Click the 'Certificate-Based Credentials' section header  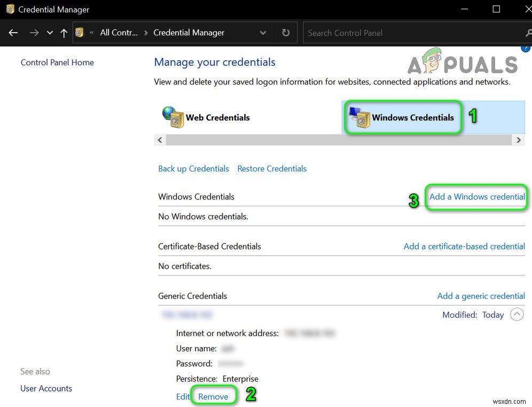[209, 246]
